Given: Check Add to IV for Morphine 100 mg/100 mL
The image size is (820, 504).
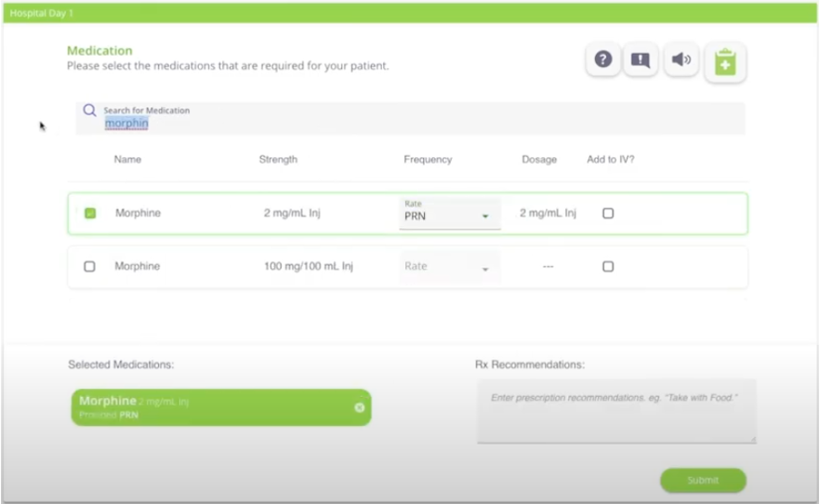Looking at the screenshot, I should click(608, 266).
